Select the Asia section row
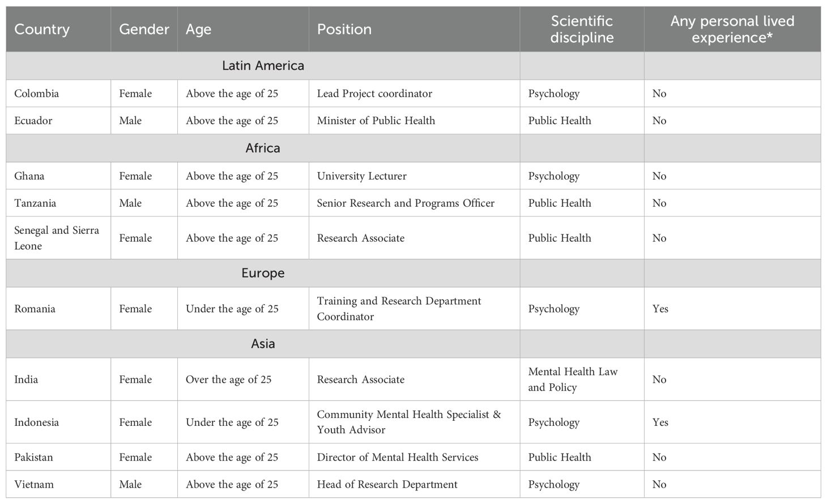827x504 pixels. click(263, 344)
